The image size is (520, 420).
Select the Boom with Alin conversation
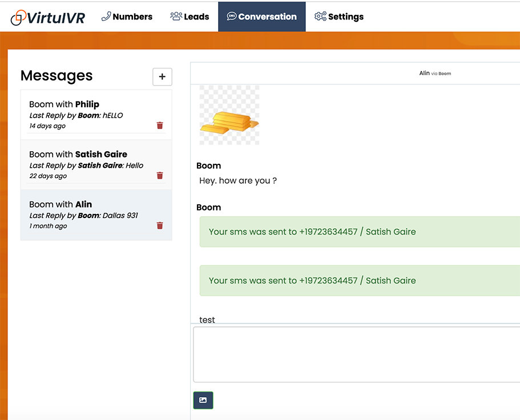[86, 215]
